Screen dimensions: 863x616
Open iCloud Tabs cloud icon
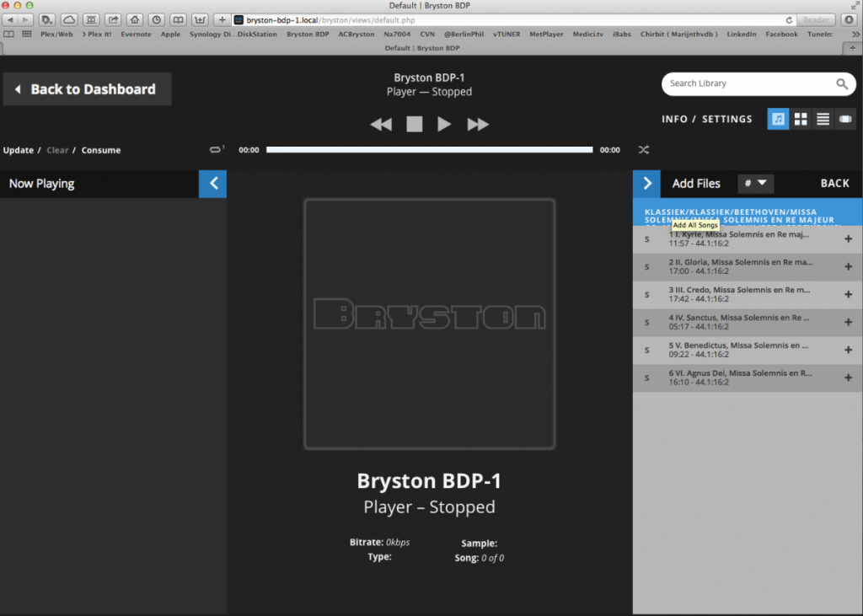(x=69, y=20)
